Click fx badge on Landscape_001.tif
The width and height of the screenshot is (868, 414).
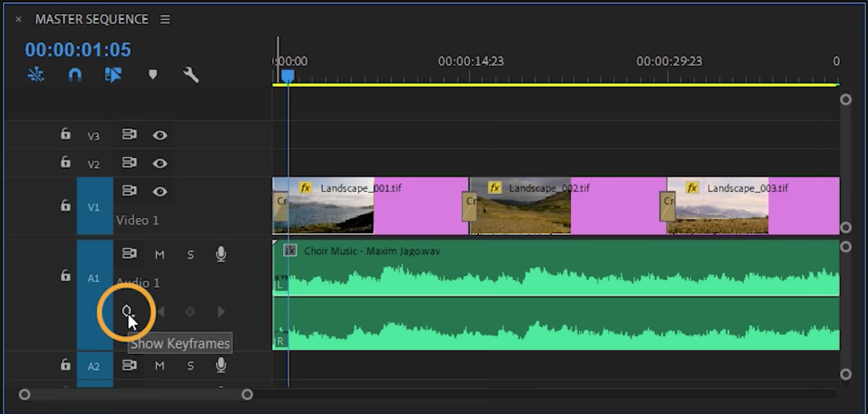(305, 188)
